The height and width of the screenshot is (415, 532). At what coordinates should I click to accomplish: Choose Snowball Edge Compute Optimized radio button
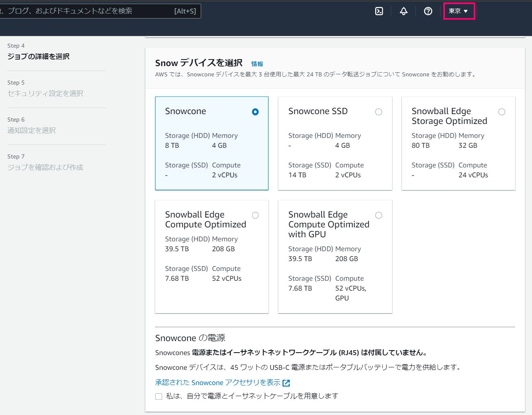click(x=255, y=215)
